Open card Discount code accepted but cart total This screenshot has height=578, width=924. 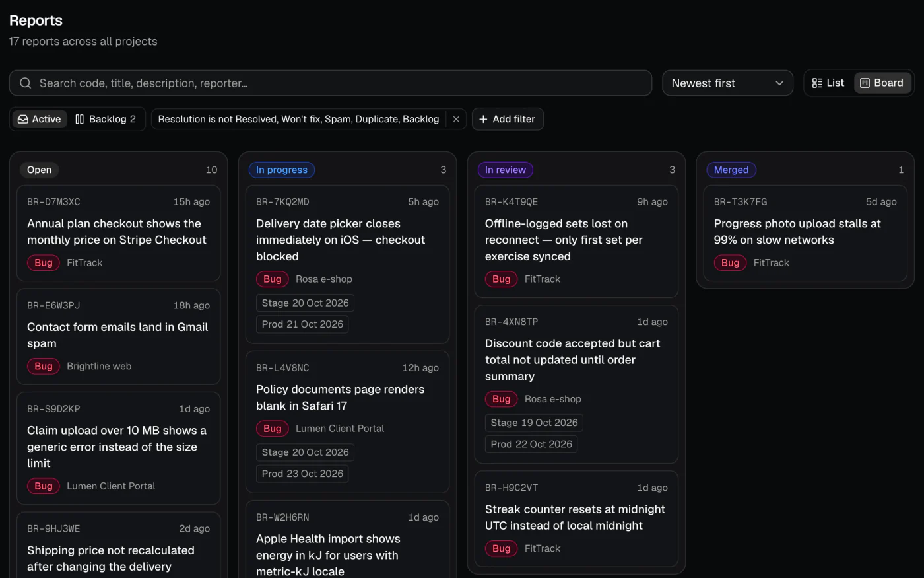[576, 384]
